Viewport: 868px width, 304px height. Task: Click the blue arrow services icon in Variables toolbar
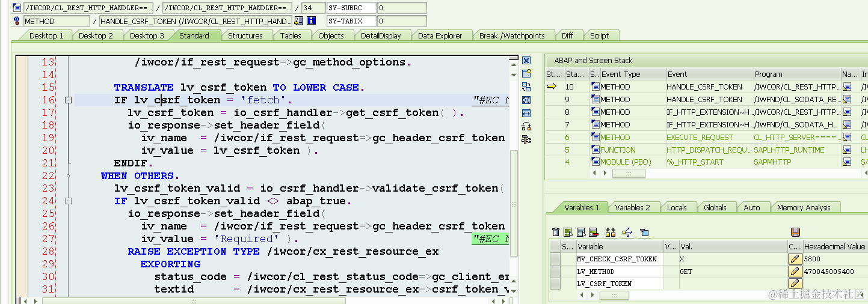[x=627, y=232]
